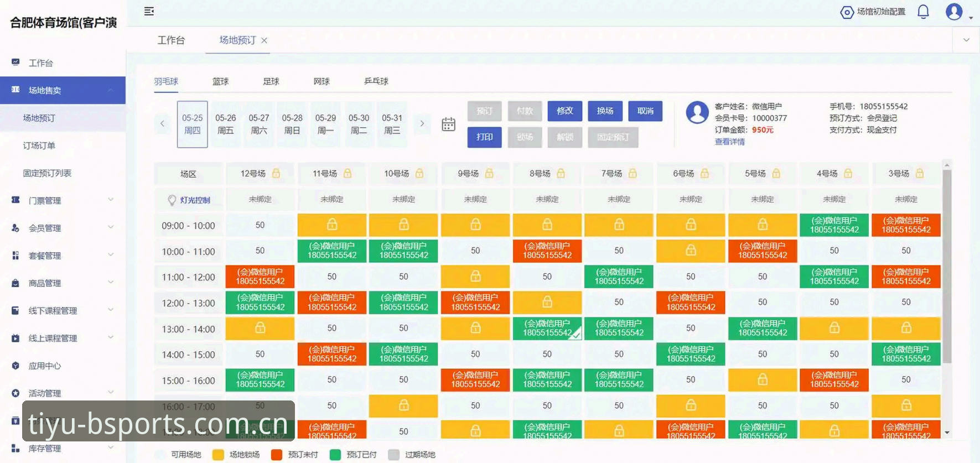Open 订场订单 in the sidebar
980x463 pixels.
(39, 145)
